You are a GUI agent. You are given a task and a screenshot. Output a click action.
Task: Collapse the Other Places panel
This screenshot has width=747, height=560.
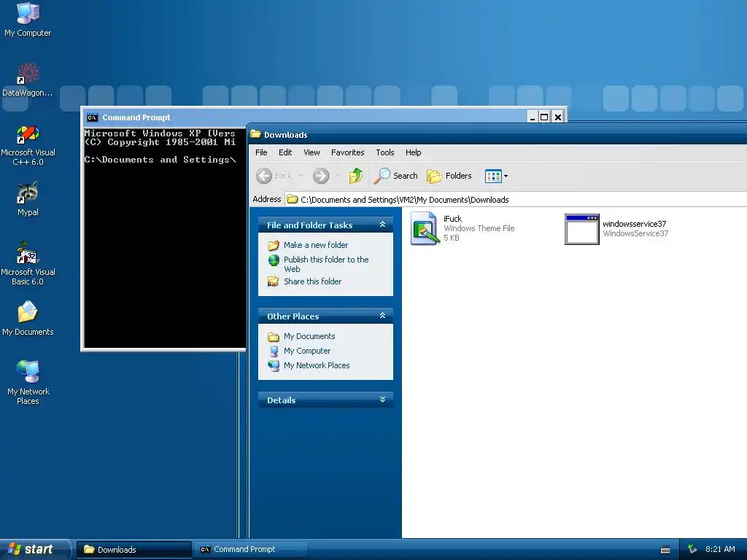(382, 316)
